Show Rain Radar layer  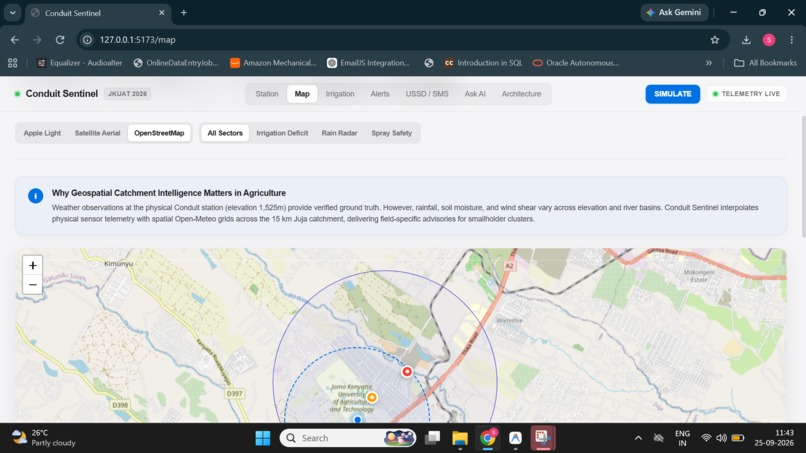pos(339,133)
